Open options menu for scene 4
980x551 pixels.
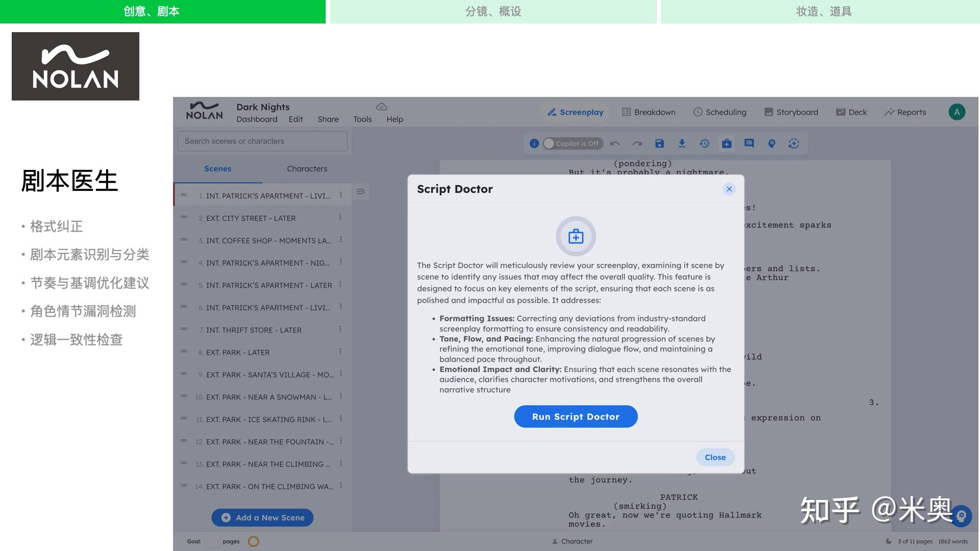point(340,262)
